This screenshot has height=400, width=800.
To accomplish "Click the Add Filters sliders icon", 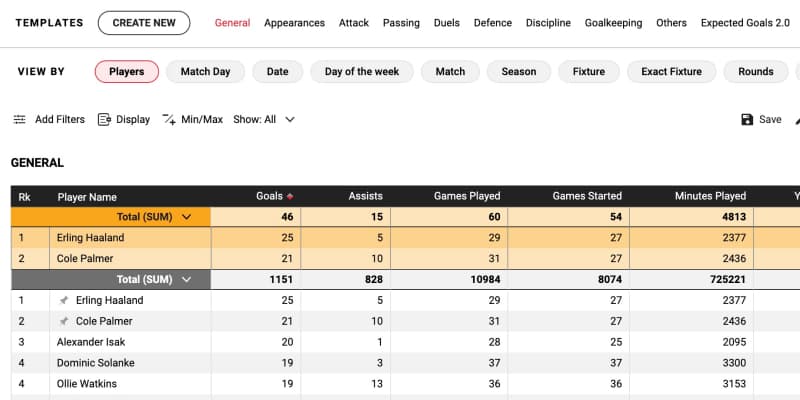I will (x=19, y=120).
